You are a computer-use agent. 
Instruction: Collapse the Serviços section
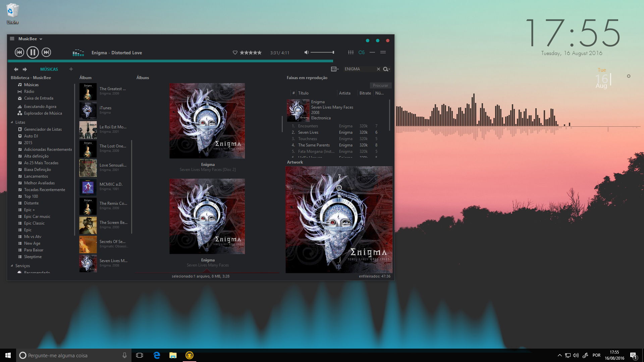(12, 266)
